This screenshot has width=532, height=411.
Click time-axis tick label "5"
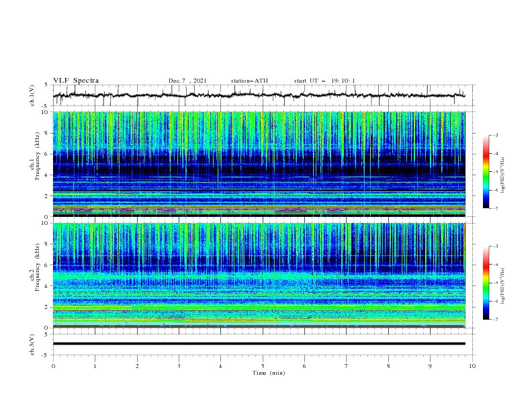[x=263, y=366]
